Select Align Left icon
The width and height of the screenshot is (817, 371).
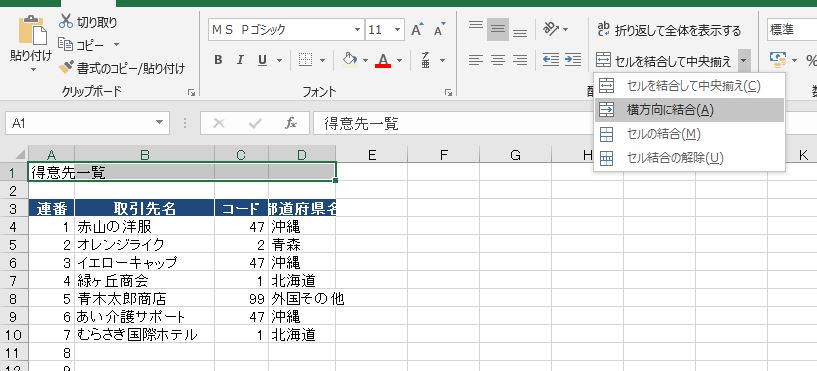(x=475, y=60)
